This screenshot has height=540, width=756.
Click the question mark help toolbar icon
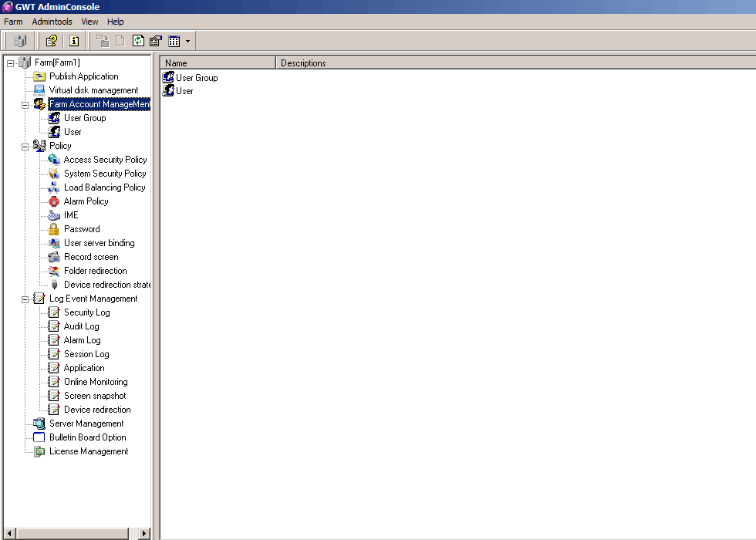[x=51, y=41]
